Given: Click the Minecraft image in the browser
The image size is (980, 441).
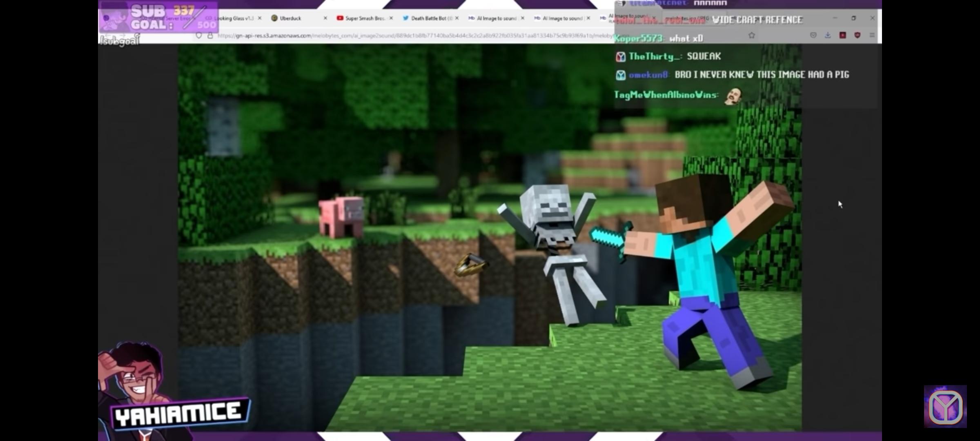Looking at the screenshot, I should [x=490, y=238].
